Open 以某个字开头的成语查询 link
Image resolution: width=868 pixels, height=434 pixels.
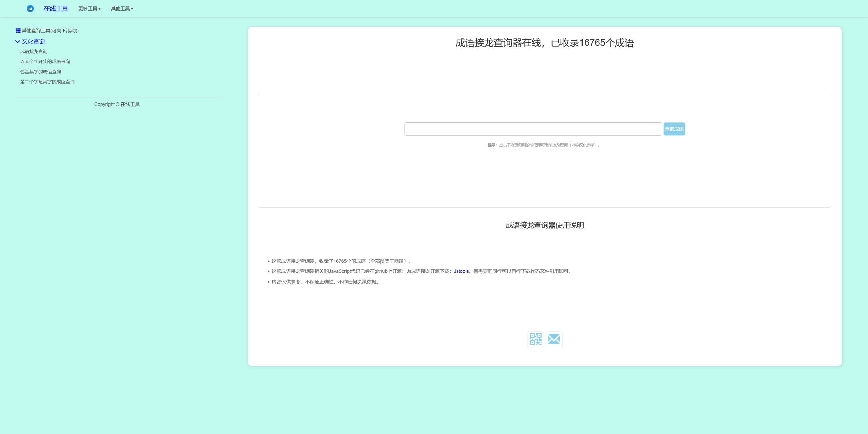click(x=45, y=62)
